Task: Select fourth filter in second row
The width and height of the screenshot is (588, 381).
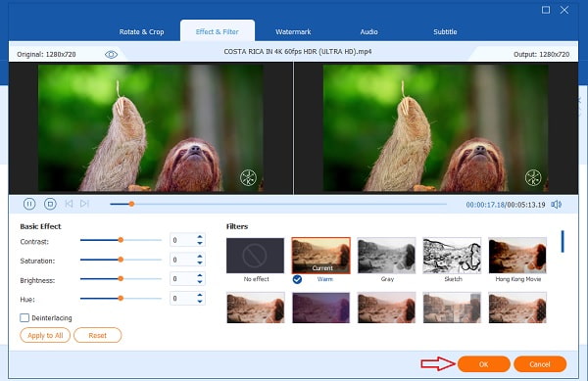Action: click(452, 308)
